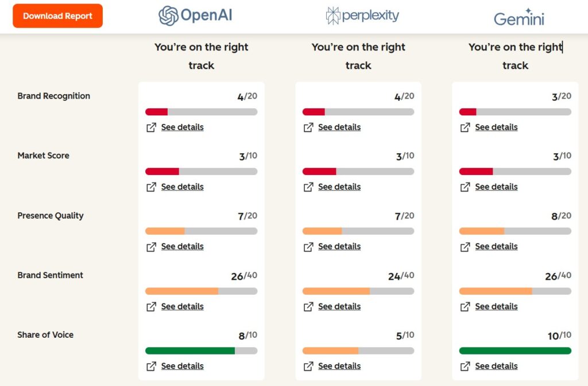The height and width of the screenshot is (386, 588).
Task: Click the Download Report button
Action: coord(57,16)
